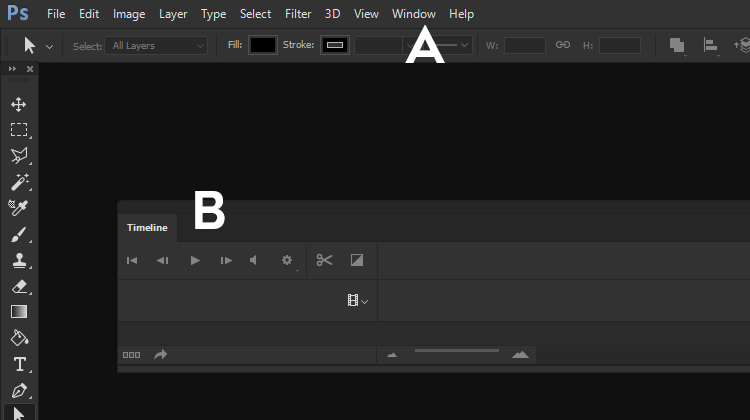750x420 pixels.
Task: Open the Layer menu
Action: coord(173,14)
